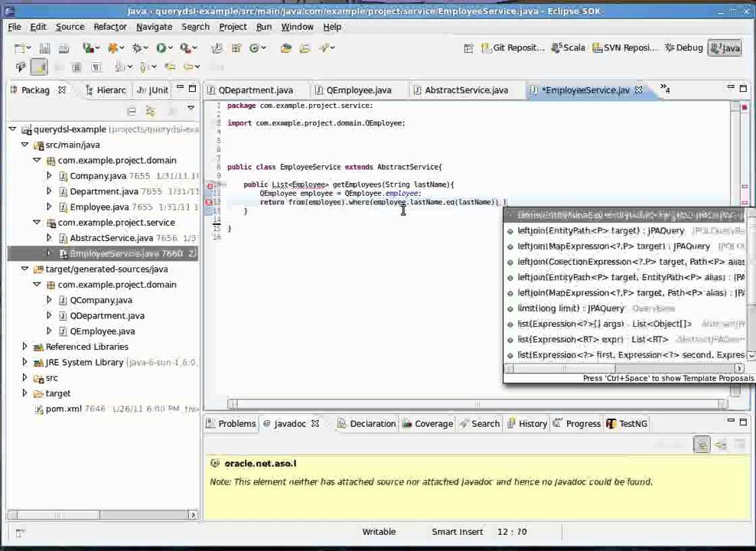
Task: Open dropdown arrow next to Run icon
Action: pyautogui.click(x=171, y=47)
